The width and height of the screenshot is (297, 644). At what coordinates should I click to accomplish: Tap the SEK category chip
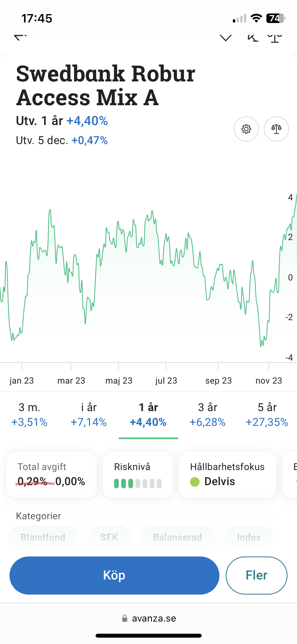(x=109, y=537)
